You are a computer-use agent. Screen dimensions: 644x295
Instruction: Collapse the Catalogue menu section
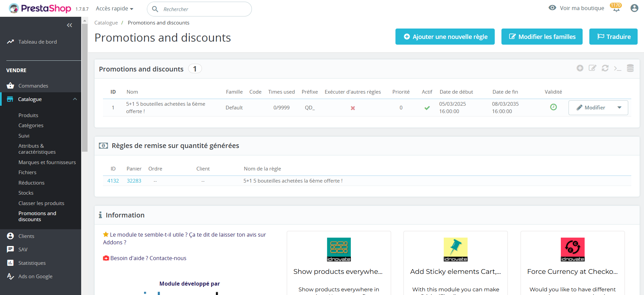point(75,99)
